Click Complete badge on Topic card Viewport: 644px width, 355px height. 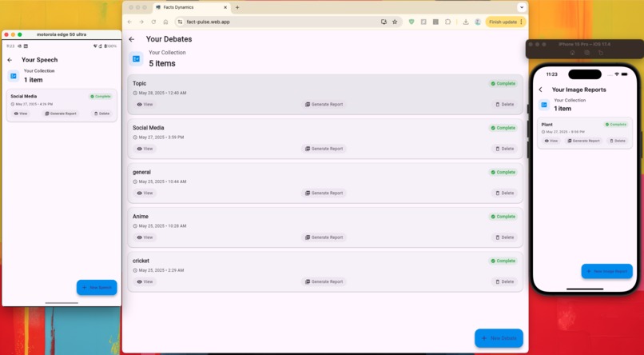pos(503,83)
